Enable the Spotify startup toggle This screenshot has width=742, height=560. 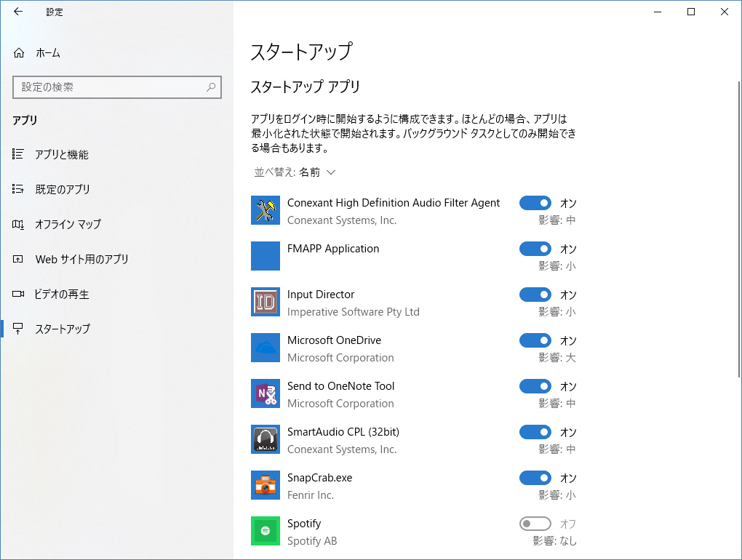535,524
